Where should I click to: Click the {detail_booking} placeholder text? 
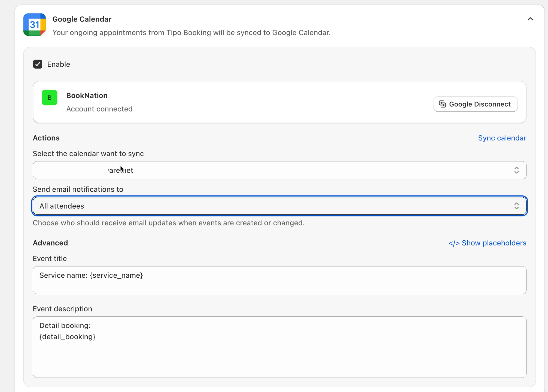click(68, 337)
